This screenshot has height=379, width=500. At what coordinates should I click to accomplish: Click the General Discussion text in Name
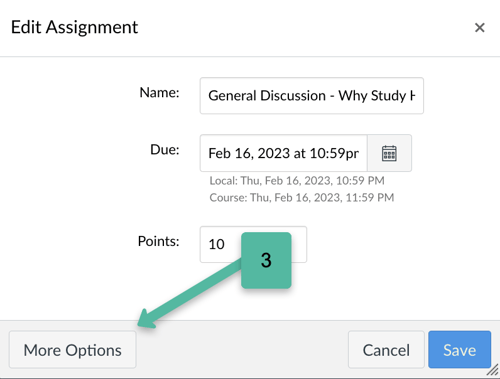point(267,96)
